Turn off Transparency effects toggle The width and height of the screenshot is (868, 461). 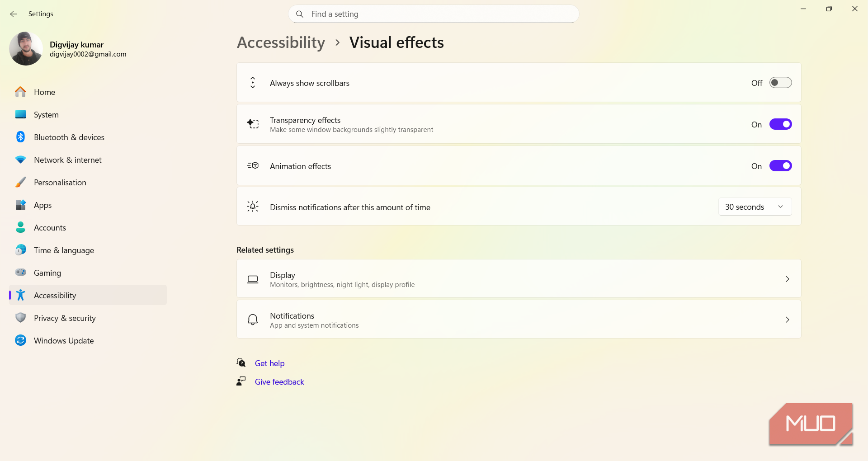coord(781,124)
